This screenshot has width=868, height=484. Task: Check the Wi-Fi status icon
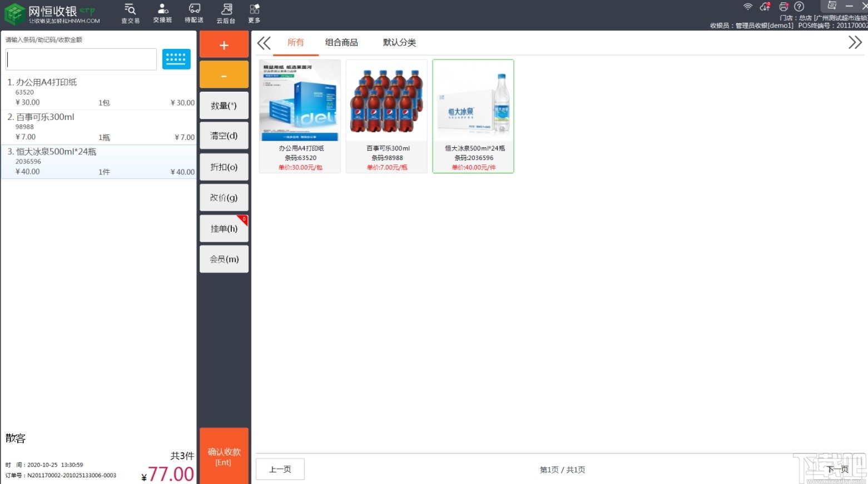coord(747,7)
